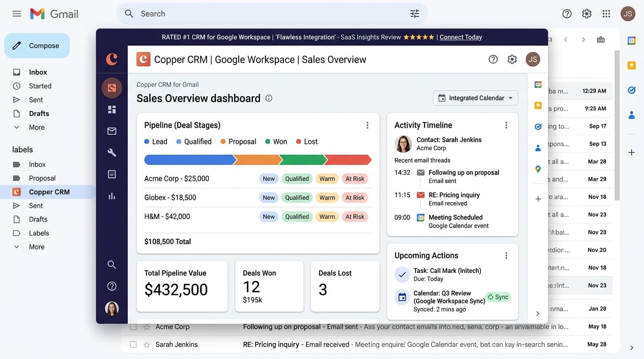Open the Integrated Calendar dropdown
Screen dimensions: 644x359
[476, 98]
